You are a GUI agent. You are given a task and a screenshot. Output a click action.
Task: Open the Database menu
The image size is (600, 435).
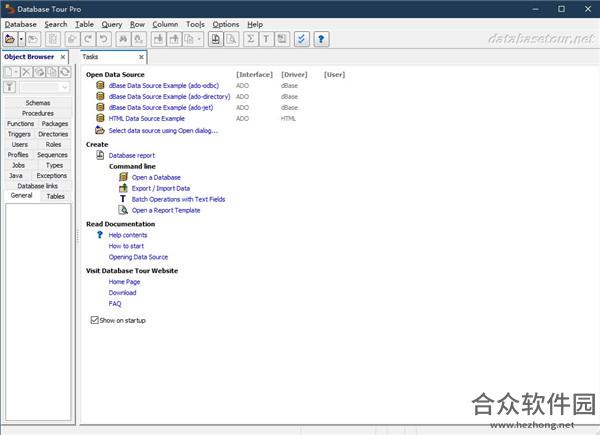pyautogui.click(x=21, y=24)
